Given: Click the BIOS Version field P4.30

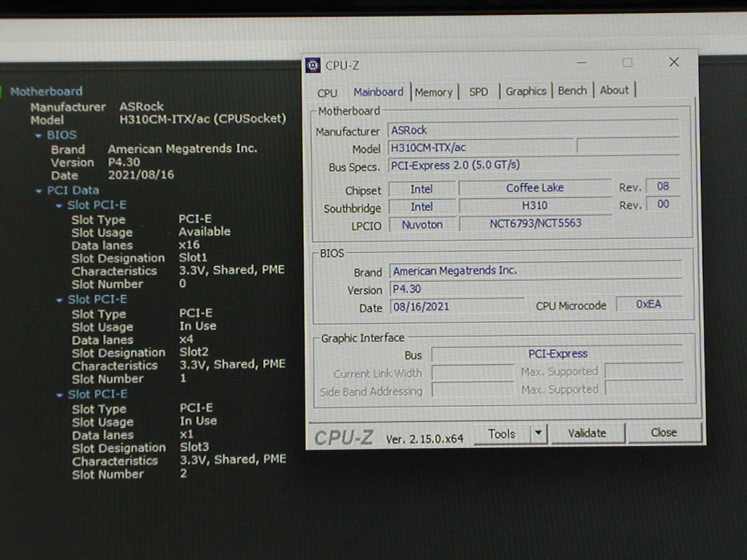Looking at the screenshot, I should (x=456, y=289).
